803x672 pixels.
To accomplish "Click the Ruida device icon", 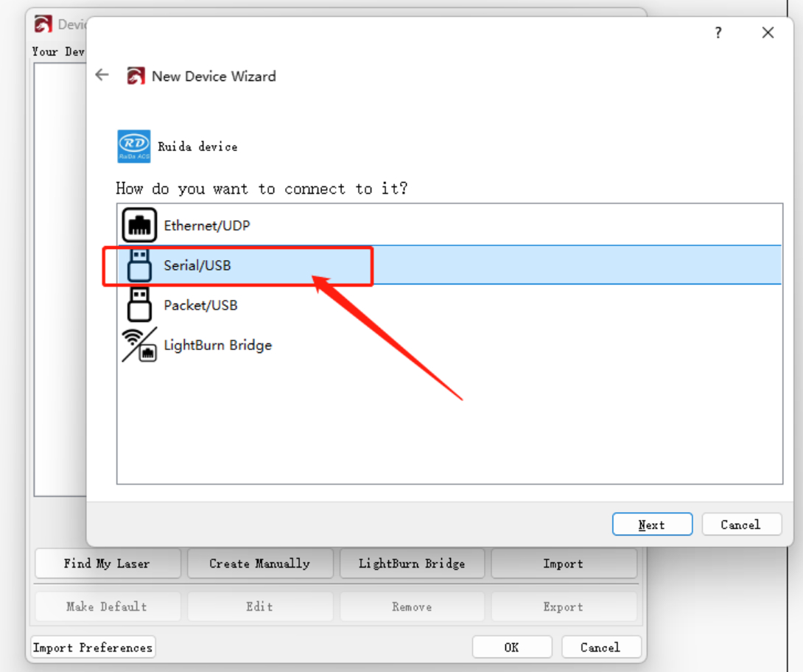I will coord(133,146).
